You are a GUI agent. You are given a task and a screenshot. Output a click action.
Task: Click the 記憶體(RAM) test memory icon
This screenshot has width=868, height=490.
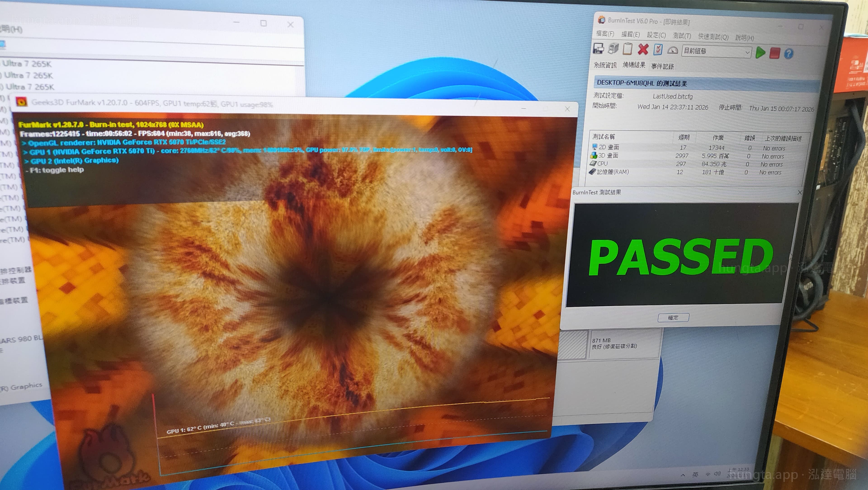[x=592, y=172]
